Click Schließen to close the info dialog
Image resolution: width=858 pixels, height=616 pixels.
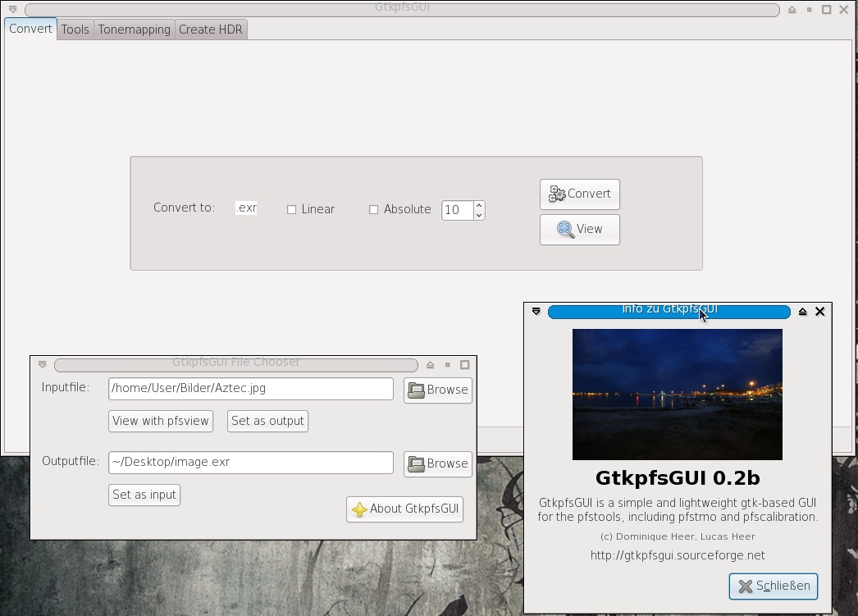[x=774, y=586]
